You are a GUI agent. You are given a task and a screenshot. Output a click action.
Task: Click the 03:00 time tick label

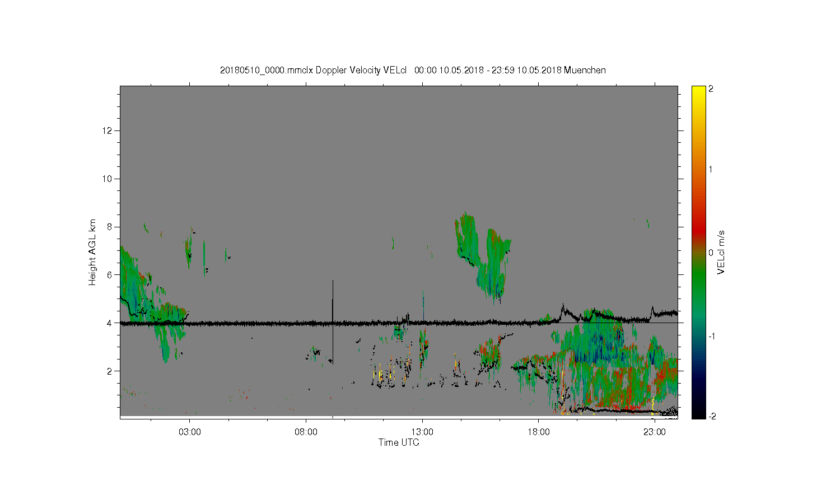[x=189, y=432]
